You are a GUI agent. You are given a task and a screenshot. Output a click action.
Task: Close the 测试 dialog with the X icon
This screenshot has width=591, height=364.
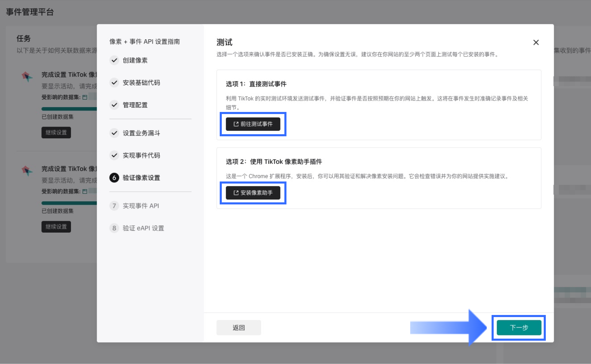click(x=536, y=42)
